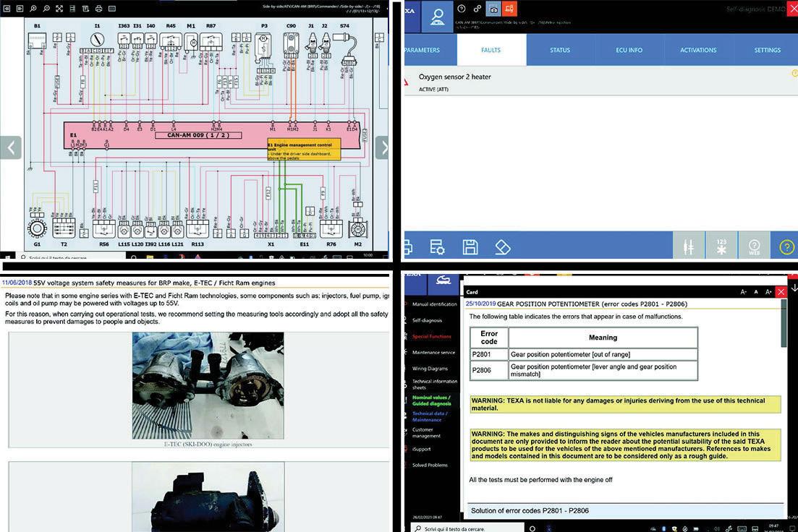Select the CAN-AM 009 (1/2) ECU label
This screenshot has height=532, width=798.
click(x=198, y=135)
